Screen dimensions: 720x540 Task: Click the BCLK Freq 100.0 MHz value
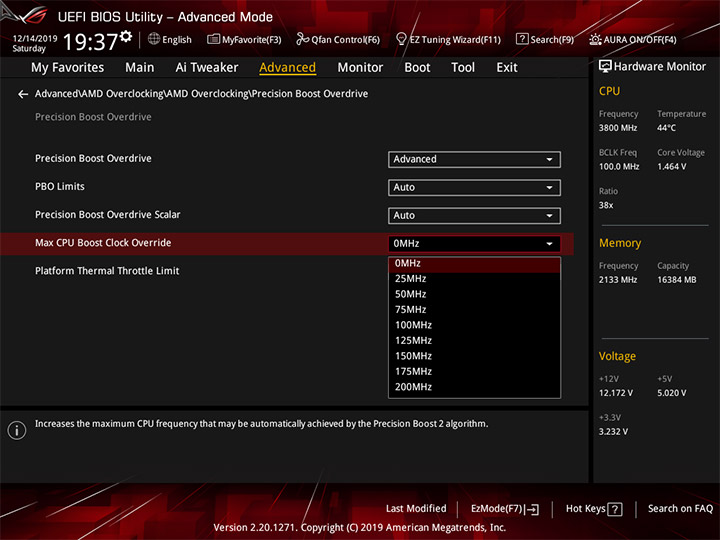click(619, 167)
